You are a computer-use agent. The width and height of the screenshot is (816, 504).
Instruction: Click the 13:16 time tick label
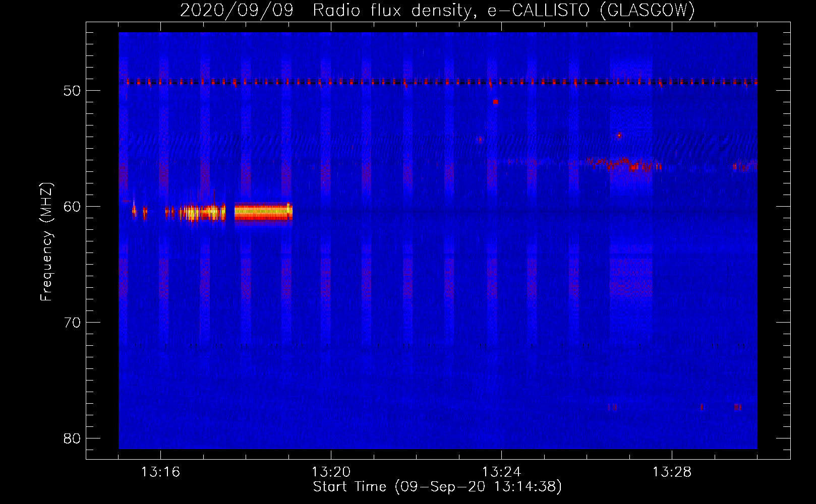tap(160, 472)
